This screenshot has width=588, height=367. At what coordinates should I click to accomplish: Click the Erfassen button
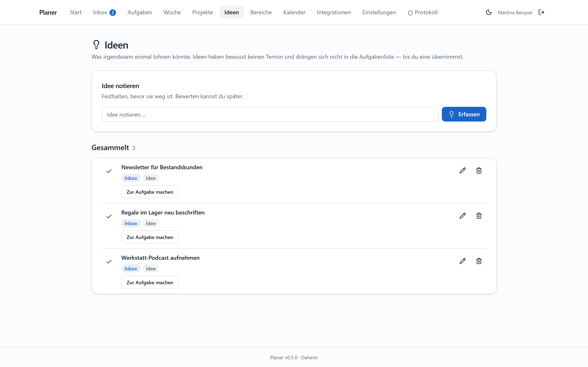(x=464, y=114)
